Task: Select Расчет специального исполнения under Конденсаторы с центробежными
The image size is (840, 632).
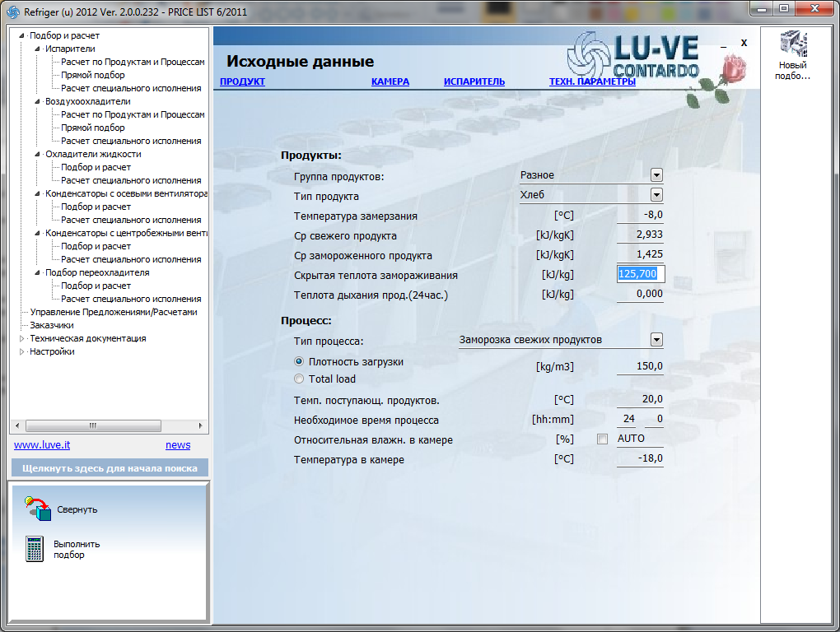Action: (x=131, y=259)
